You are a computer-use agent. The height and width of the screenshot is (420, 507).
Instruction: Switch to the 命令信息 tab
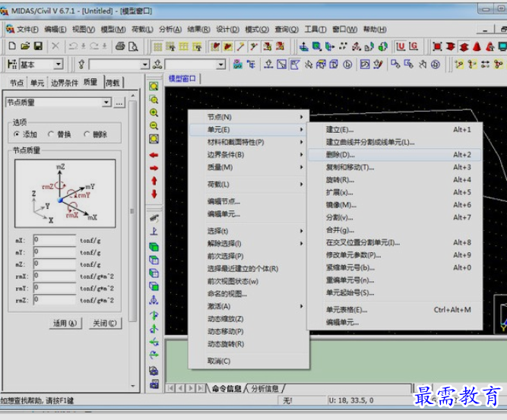click(x=227, y=388)
